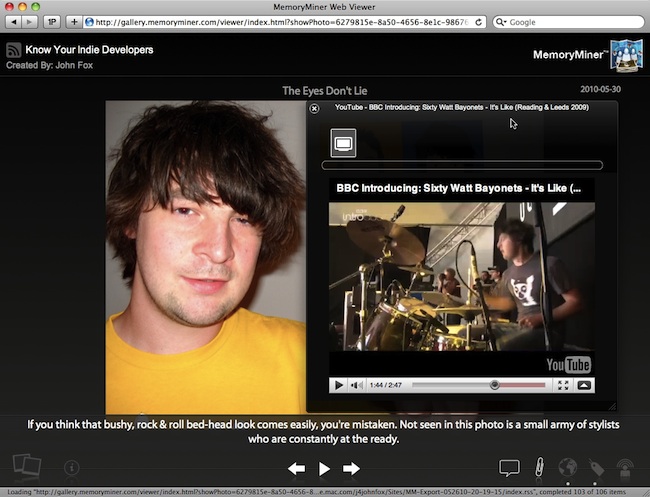Open the photo thumbnails view icon

point(27,465)
